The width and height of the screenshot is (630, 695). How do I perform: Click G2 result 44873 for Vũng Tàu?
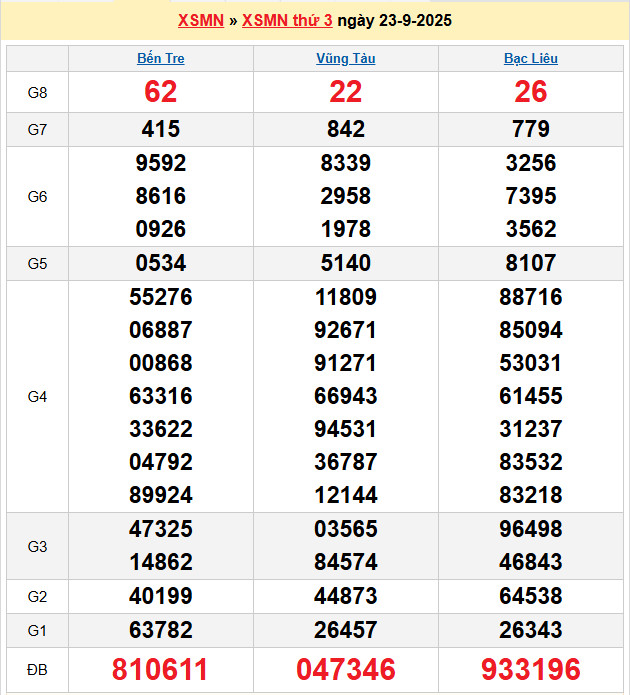[x=345, y=597]
